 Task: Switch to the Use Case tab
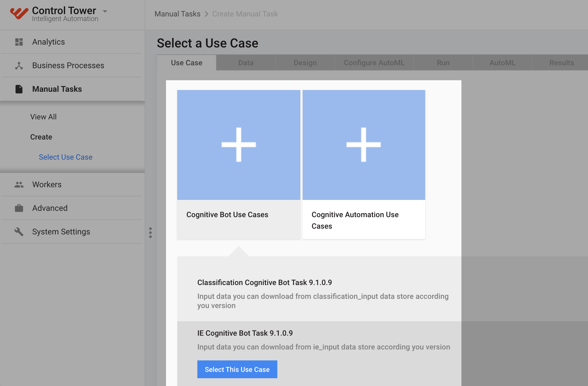(x=187, y=63)
